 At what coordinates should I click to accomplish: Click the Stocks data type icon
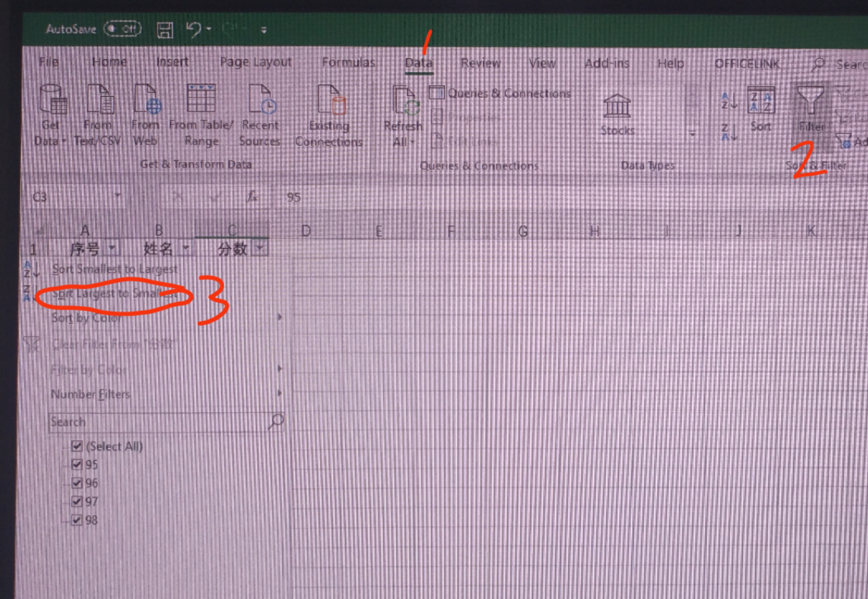pos(617,106)
